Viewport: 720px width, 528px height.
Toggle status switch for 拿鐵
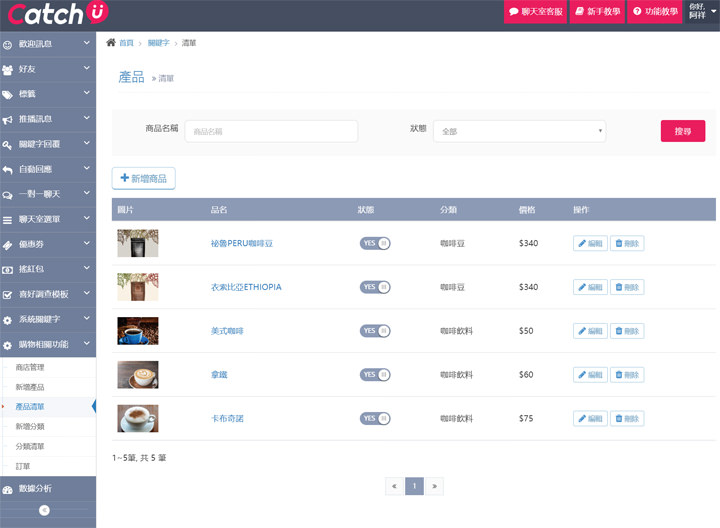(375, 375)
